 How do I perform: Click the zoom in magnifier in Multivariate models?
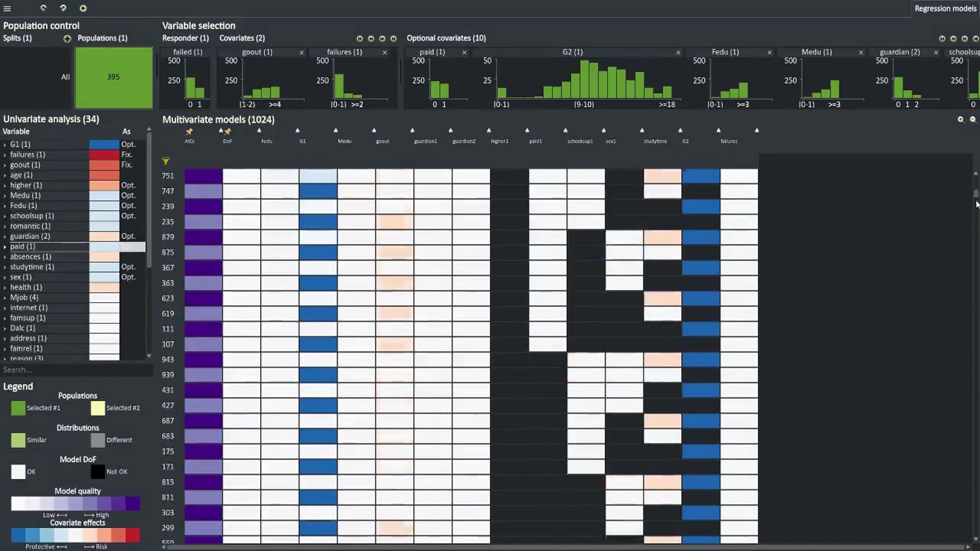tap(961, 119)
